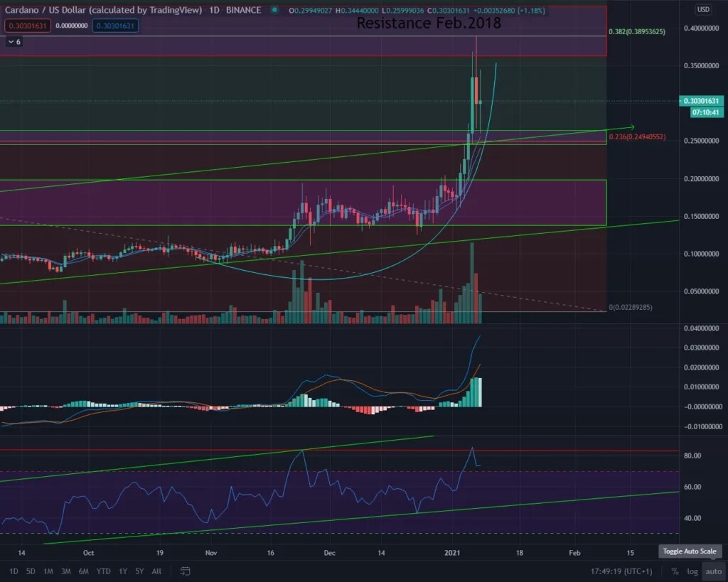Click the 0.382(0.38953625) Fibonacci label
The image size is (728, 582).
tap(636, 31)
